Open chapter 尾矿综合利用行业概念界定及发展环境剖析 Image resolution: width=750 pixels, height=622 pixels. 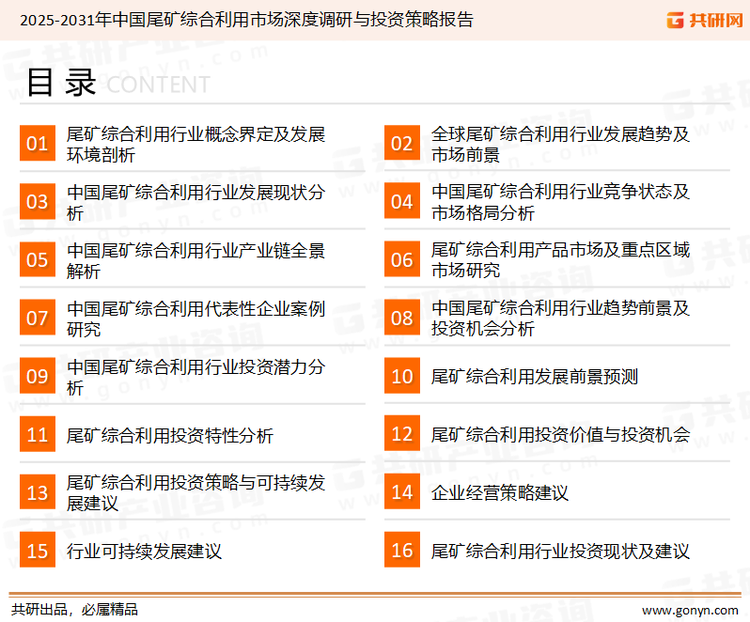(x=196, y=144)
